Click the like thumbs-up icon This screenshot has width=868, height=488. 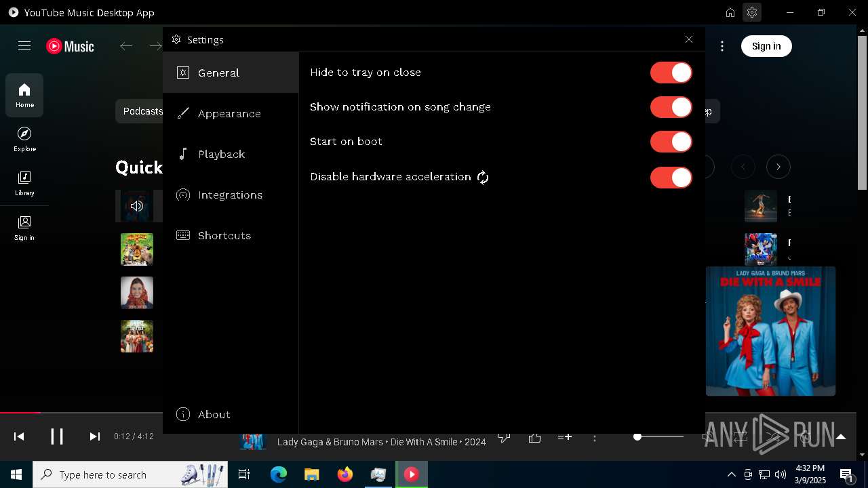(x=535, y=437)
